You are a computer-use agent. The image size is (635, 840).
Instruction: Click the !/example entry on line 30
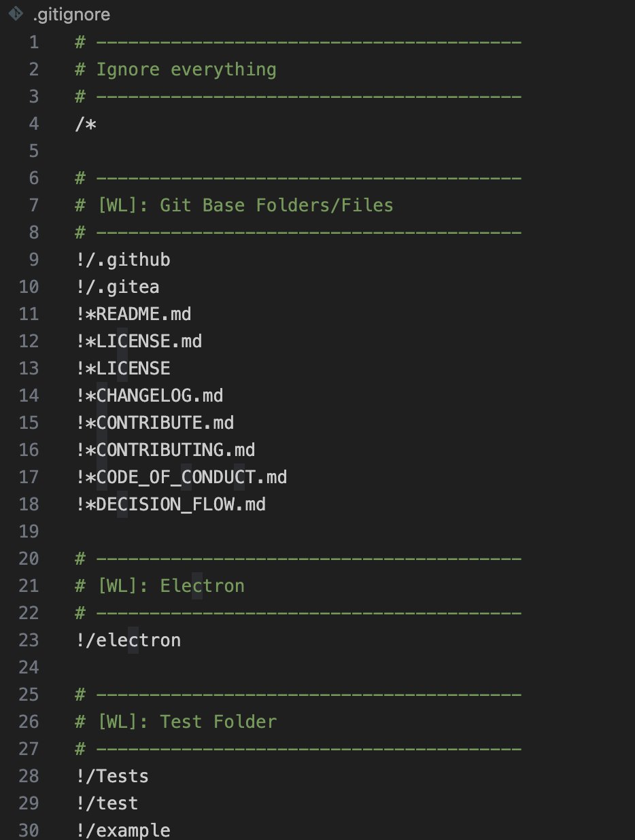tap(123, 830)
